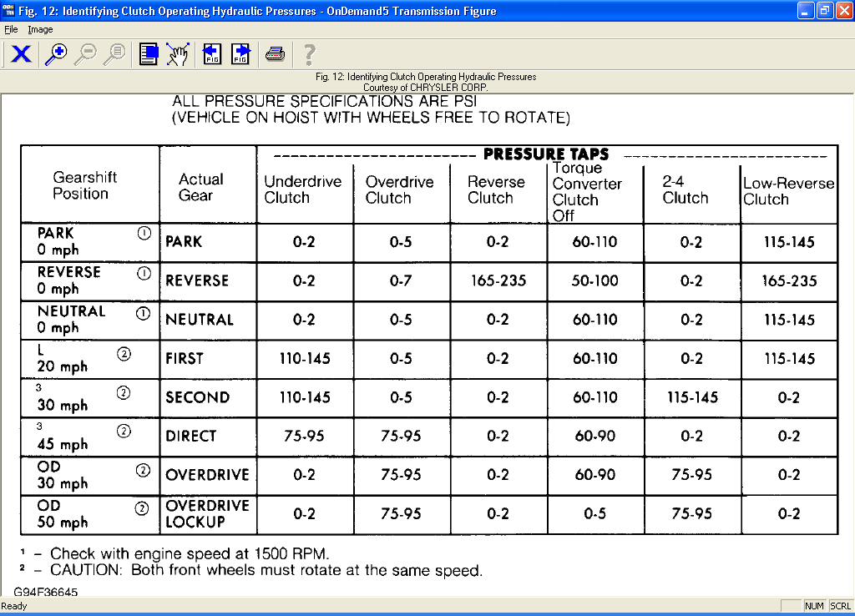The image size is (855, 616).
Task: Click the OnDemand5 icon in title bar
Action: coord(8,10)
